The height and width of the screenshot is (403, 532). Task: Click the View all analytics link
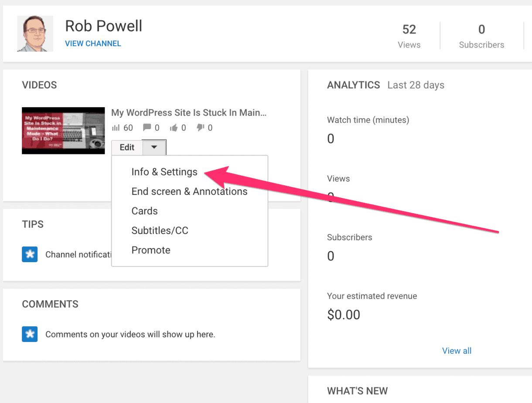point(457,350)
